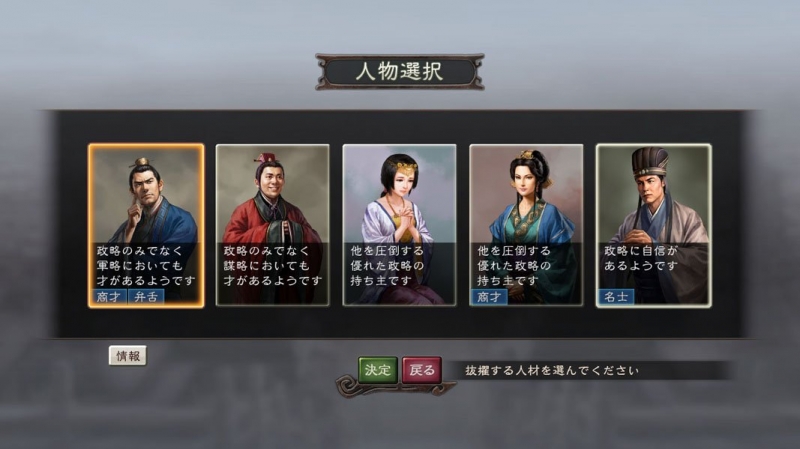800x449 pixels.
Task: Select the woman in the teal dress
Action: point(526,226)
